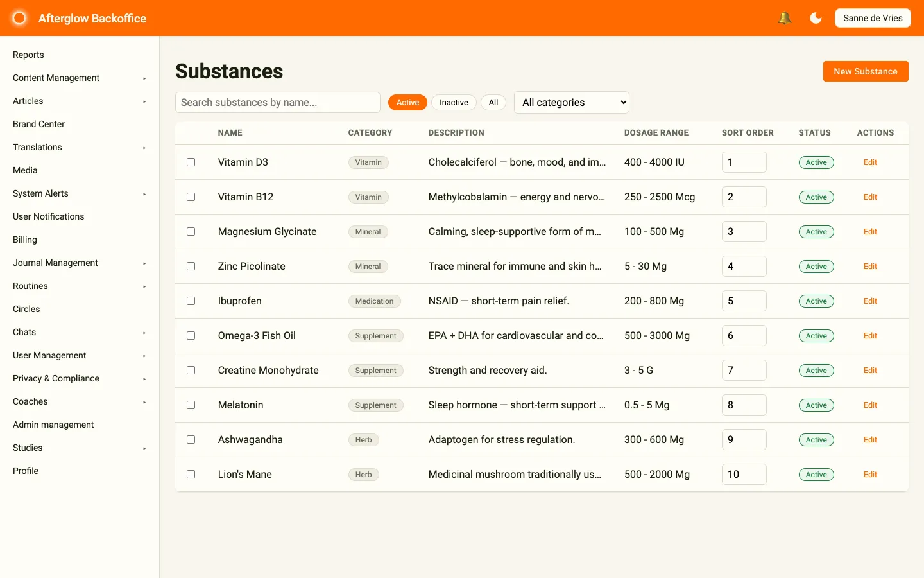
Task: Click the CATEGORY column header
Action: point(370,133)
